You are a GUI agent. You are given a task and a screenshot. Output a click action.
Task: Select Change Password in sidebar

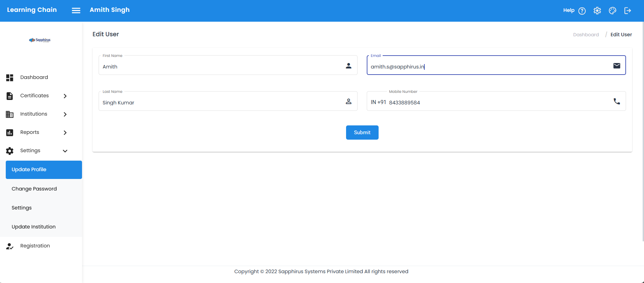pos(34,189)
